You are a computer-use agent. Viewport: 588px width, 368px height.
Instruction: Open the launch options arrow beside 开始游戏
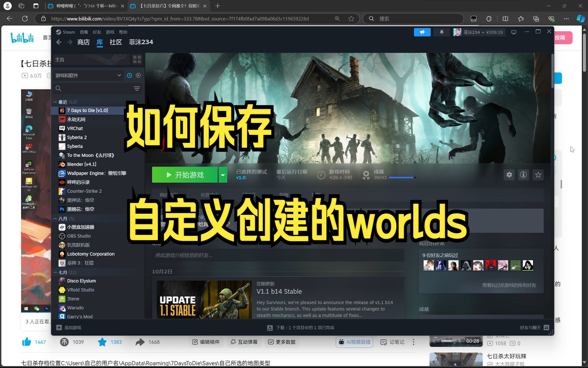click(x=223, y=175)
